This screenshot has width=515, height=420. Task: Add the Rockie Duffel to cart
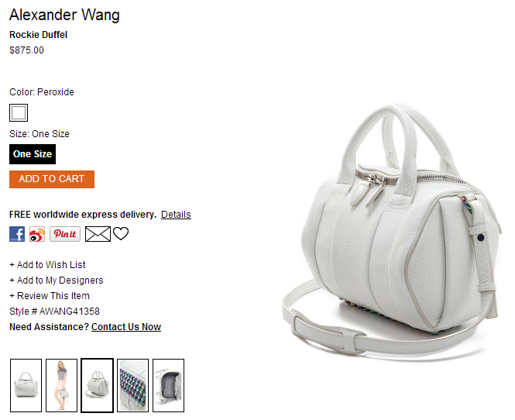coord(52,179)
